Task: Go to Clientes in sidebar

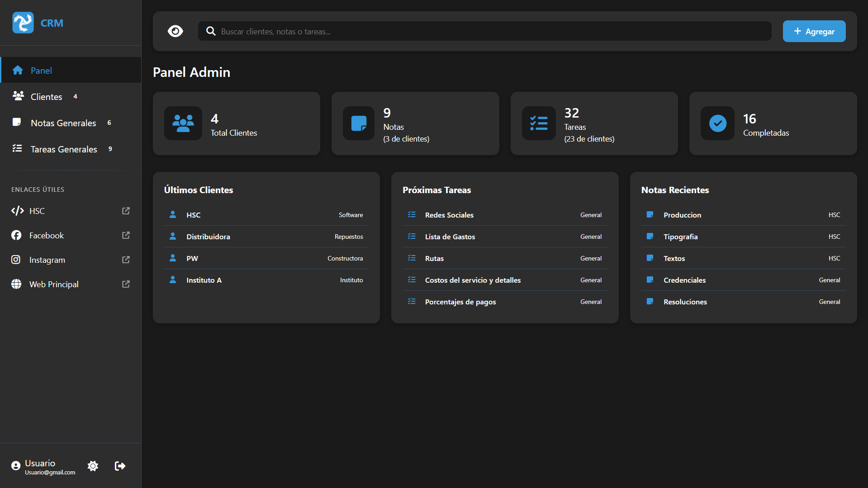Action: (71, 96)
